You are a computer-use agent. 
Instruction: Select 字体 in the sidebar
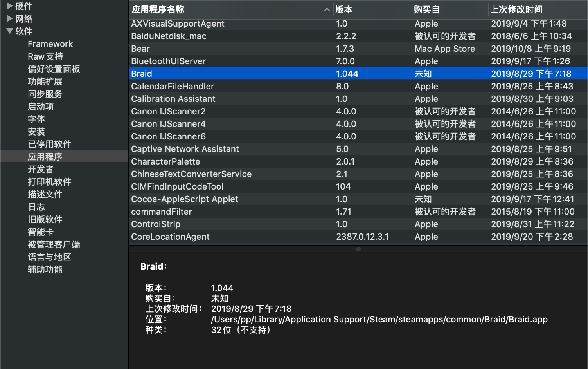pyautogui.click(x=36, y=119)
